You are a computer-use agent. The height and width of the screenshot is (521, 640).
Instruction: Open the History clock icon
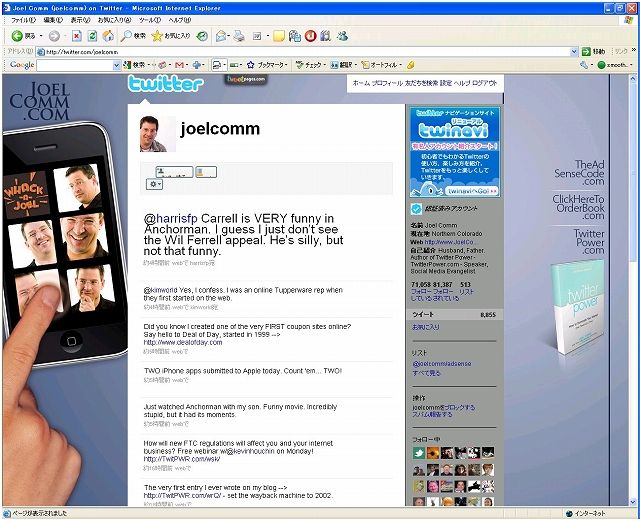pos(202,36)
